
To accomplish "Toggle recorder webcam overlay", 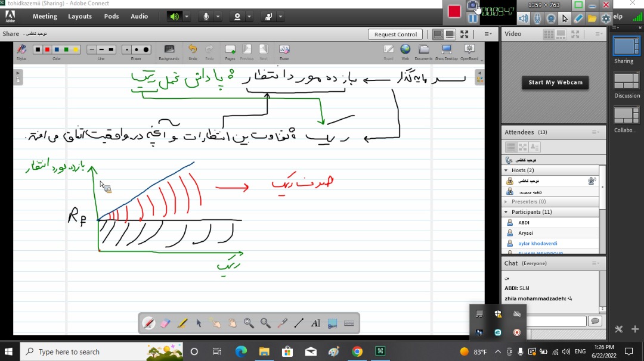I will pos(551,18).
